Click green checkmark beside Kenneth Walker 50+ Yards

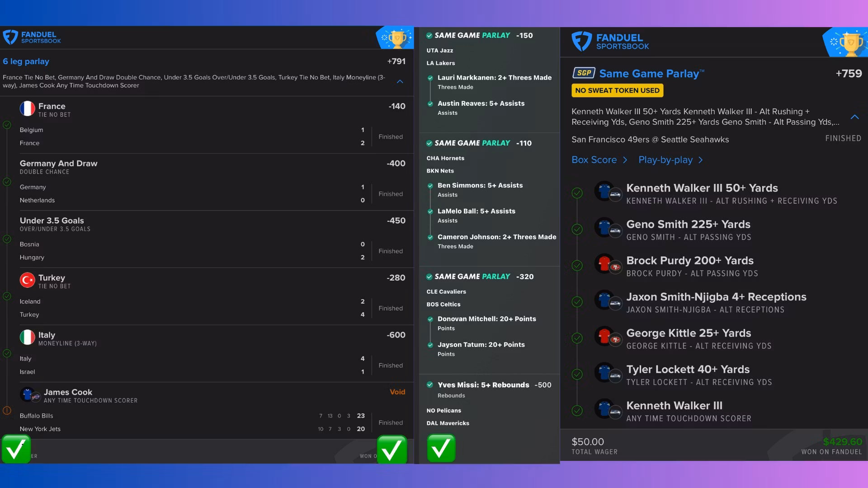pyautogui.click(x=577, y=193)
